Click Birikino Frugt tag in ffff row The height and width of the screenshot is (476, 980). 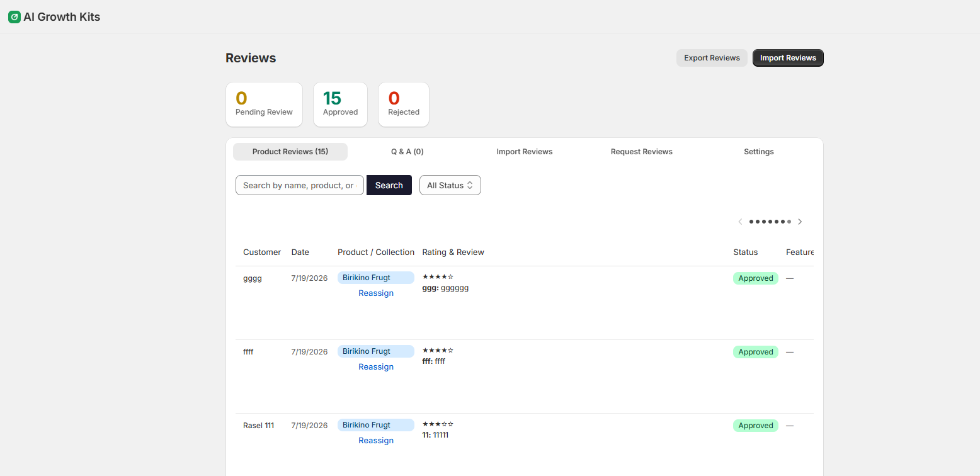[x=376, y=351]
